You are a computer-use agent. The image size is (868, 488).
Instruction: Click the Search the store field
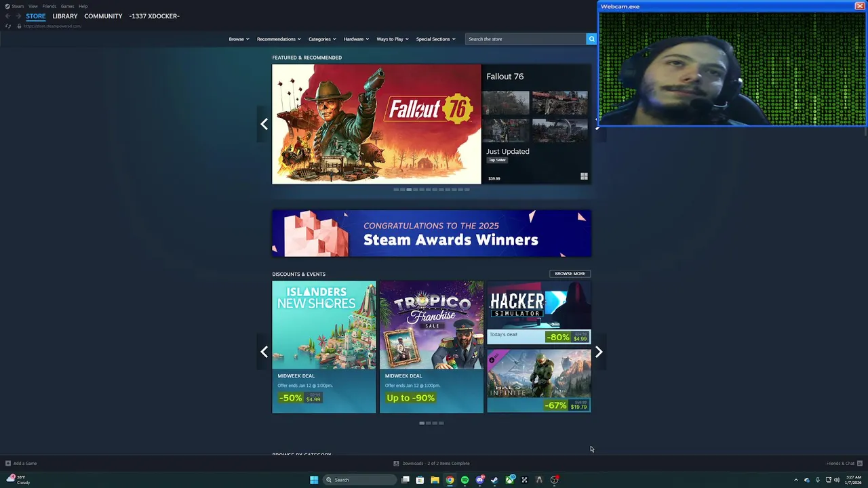(x=526, y=39)
